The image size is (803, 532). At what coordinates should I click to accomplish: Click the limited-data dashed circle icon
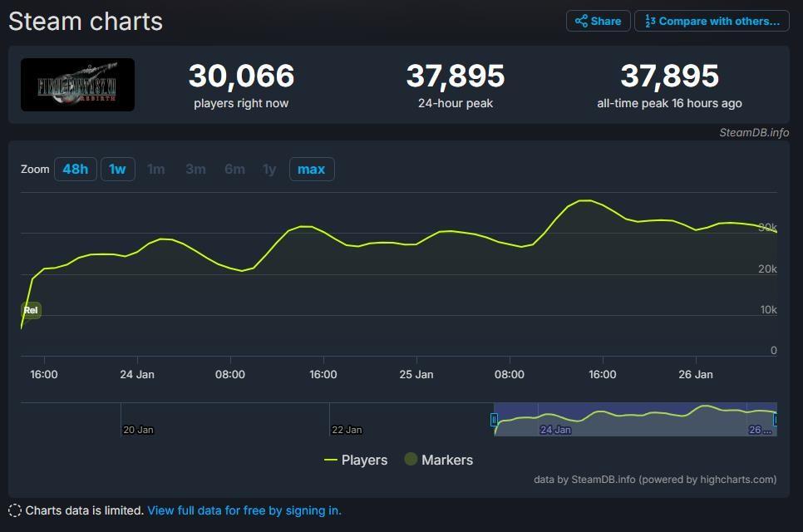[15, 510]
